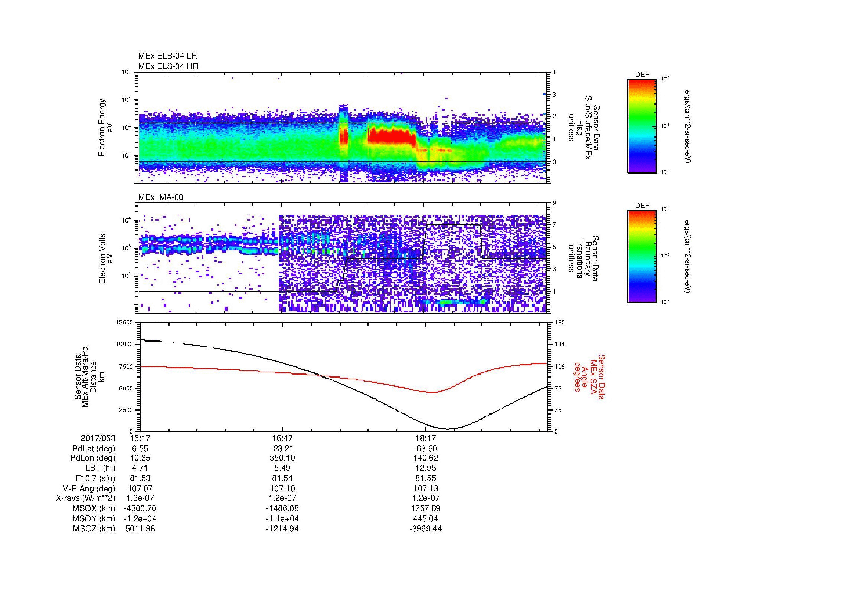The height and width of the screenshot is (613, 868).
Task: Click the MSOY value '445.04'
Action: click(425, 518)
